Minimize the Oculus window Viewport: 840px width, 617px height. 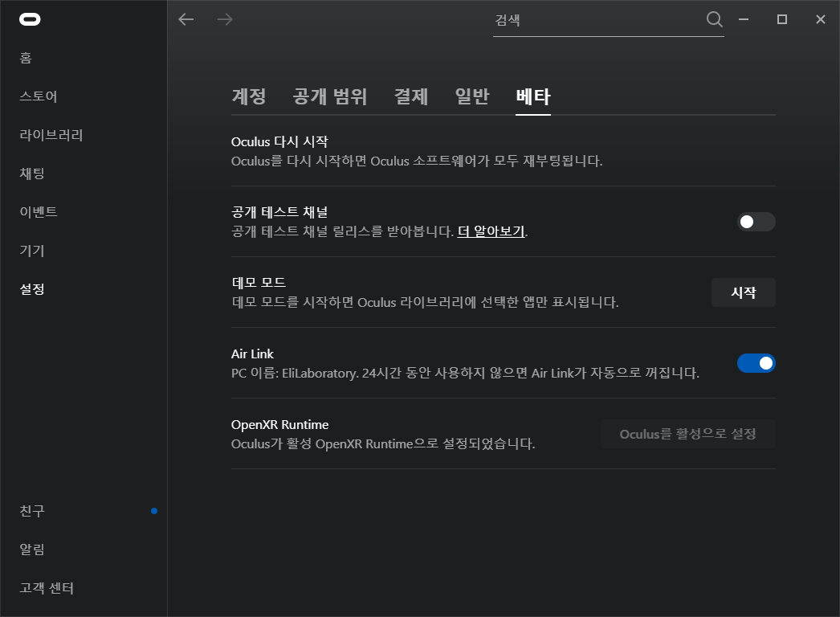[x=744, y=19]
